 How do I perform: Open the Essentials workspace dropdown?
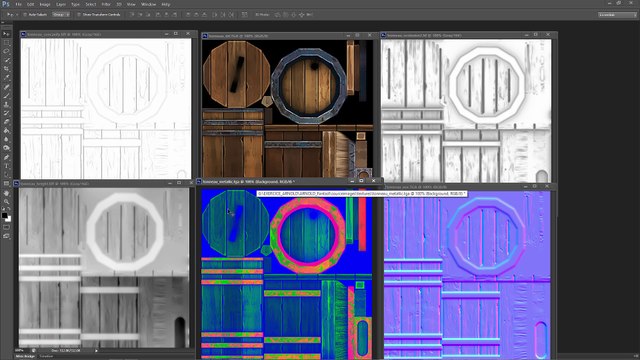(618, 15)
